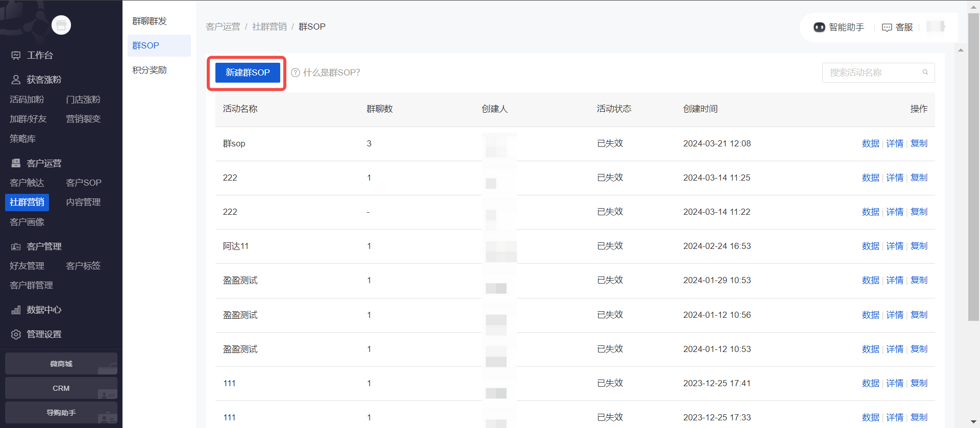Open 详情 for 阿达11 row
Image resolution: width=980 pixels, height=428 pixels.
tap(895, 246)
